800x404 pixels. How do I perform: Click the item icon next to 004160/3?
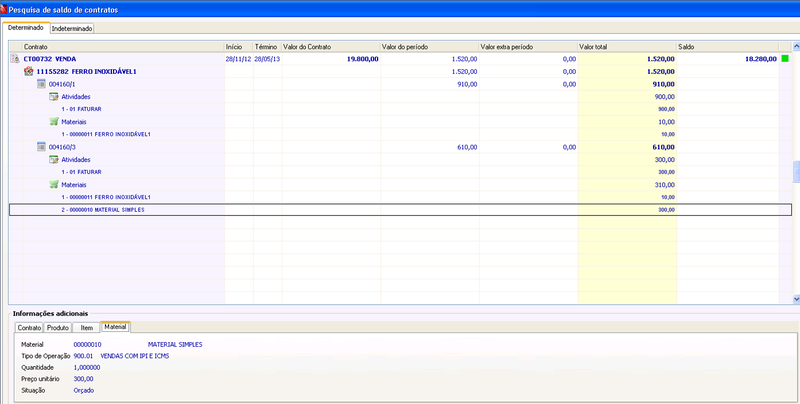click(x=42, y=147)
